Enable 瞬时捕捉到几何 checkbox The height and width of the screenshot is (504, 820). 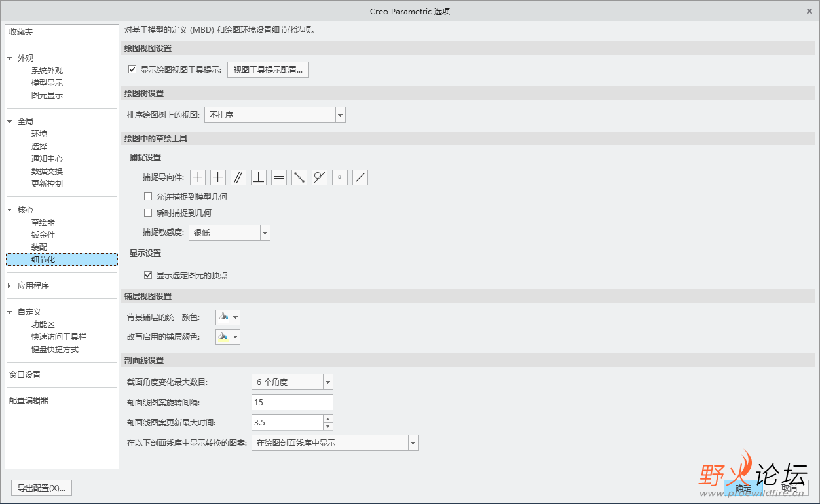tap(148, 213)
